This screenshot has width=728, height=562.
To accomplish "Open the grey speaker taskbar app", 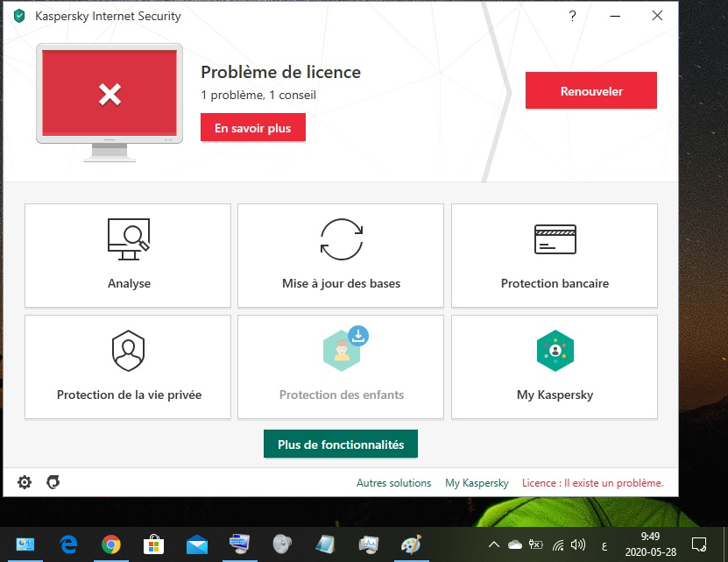I will tap(282, 544).
